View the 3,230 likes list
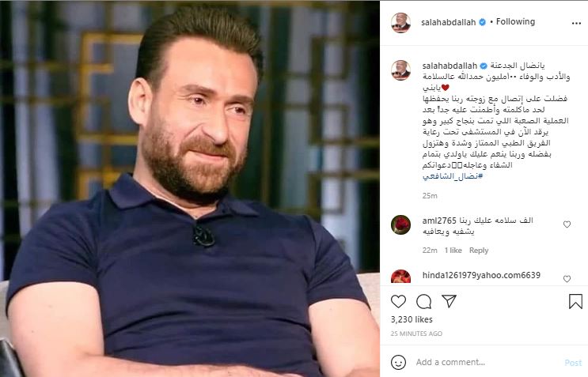 (x=412, y=319)
